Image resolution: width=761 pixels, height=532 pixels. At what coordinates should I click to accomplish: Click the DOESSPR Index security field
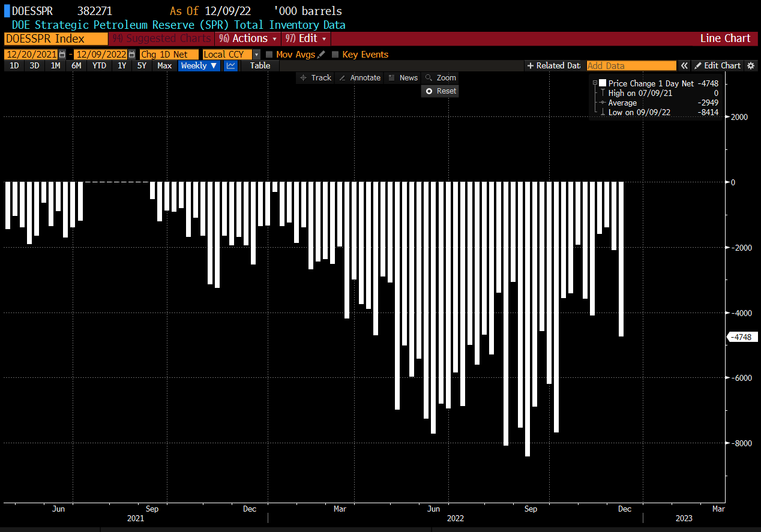click(56, 38)
